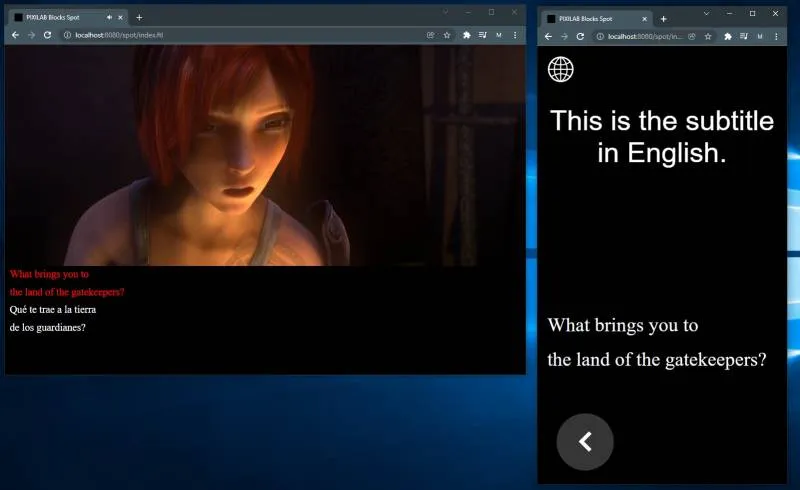The height and width of the screenshot is (490, 800).
Task: Minimize the right browser window
Action: [x=730, y=14]
